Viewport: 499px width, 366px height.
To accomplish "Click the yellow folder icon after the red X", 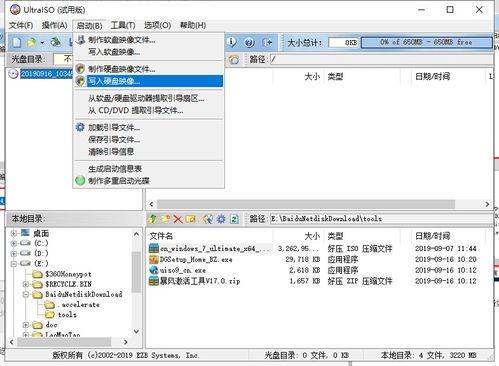I will [x=191, y=219].
